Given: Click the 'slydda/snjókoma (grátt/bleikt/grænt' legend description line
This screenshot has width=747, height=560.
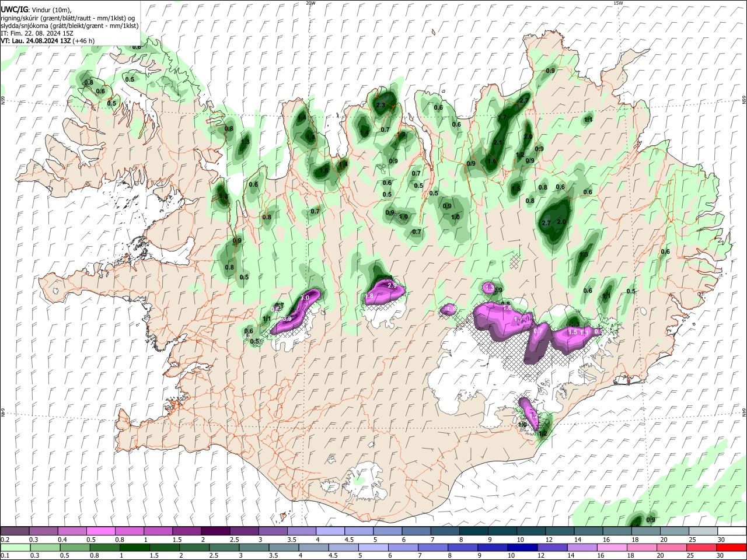Looking at the screenshot, I should click(x=69, y=26).
